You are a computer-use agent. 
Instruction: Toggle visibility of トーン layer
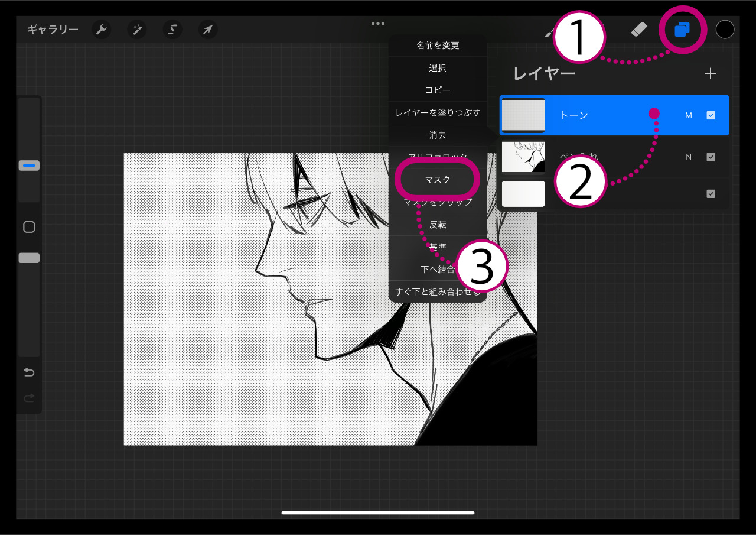[x=711, y=115]
